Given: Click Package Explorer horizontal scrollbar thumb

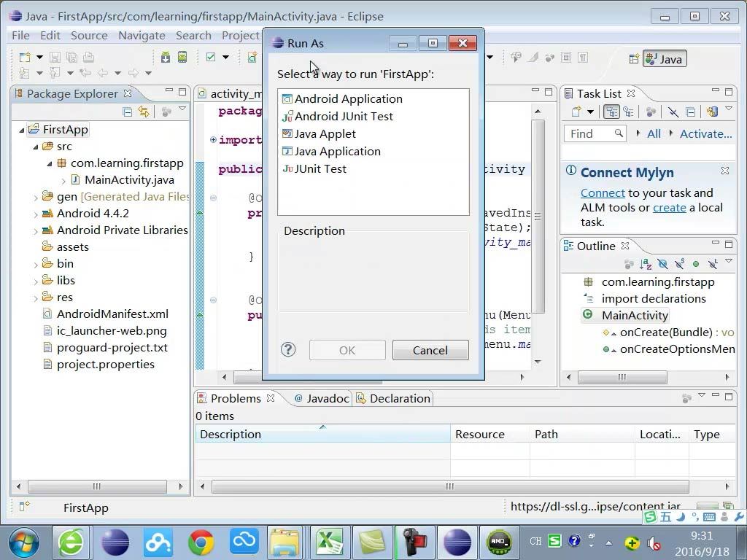Looking at the screenshot, I should (x=97, y=486).
